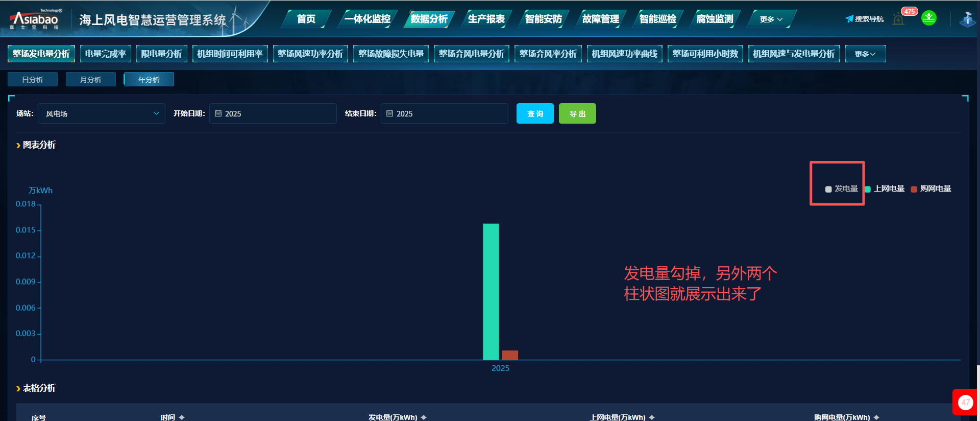Click the teal 上网电量 bar for 2025
The height and width of the screenshot is (421, 980).
[491, 291]
